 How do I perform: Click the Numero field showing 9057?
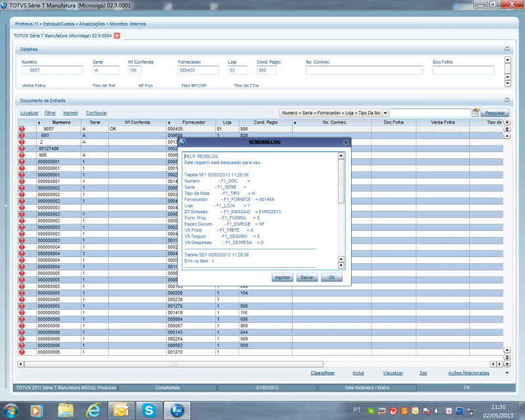pos(52,70)
